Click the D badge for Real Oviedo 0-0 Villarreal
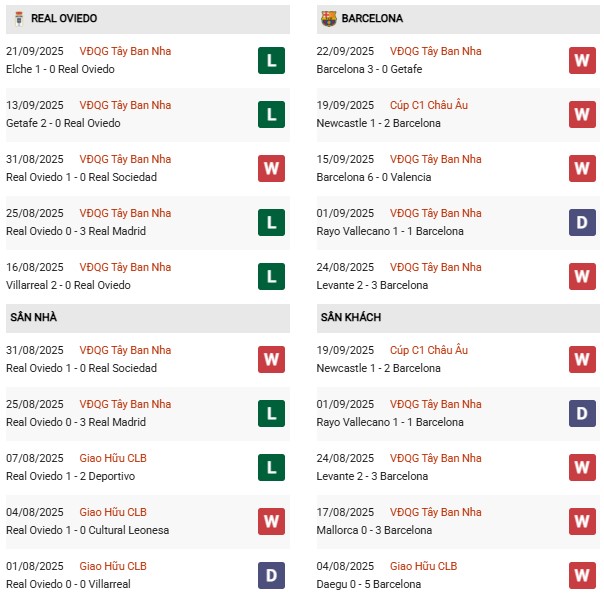 tap(272, 575)
